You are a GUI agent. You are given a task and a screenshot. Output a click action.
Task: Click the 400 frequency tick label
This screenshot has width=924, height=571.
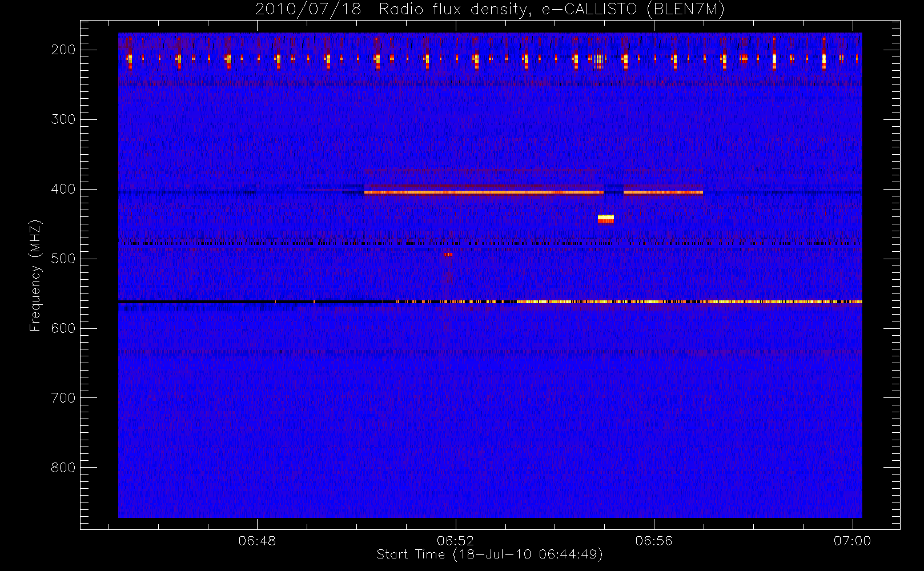click(63, 189)
